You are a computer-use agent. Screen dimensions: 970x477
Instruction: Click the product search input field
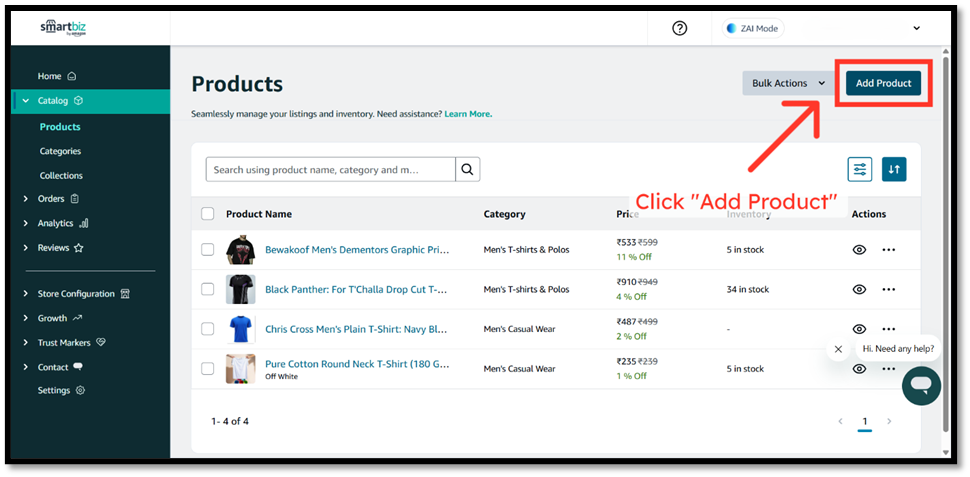tap(330, 169)
